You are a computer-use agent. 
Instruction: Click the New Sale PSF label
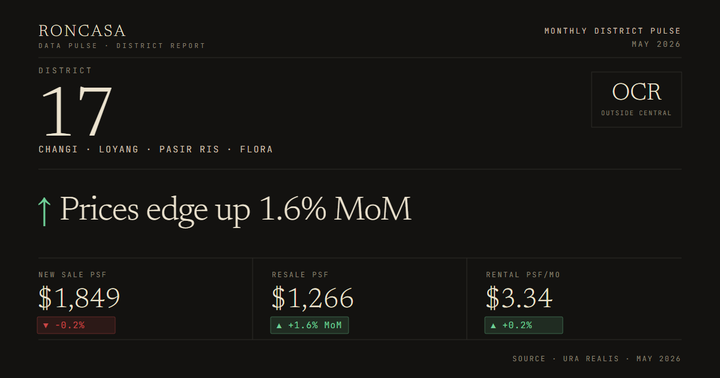tap(73, 275)
